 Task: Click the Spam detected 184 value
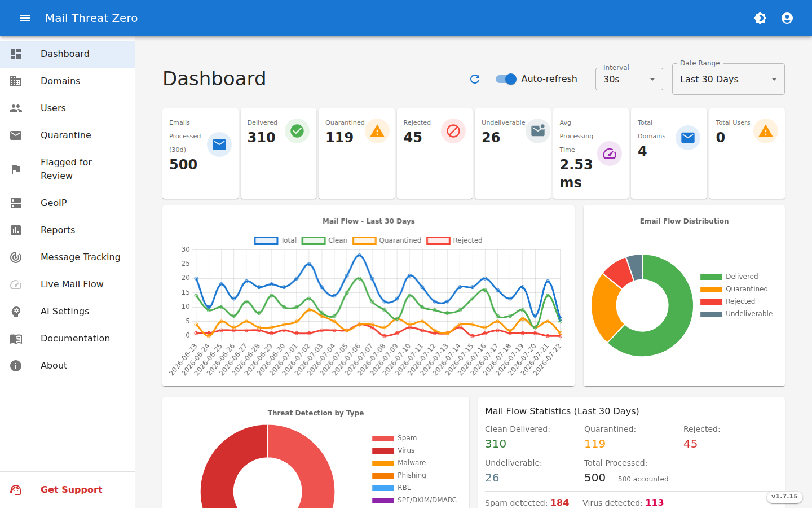click(x=559, y=502)
